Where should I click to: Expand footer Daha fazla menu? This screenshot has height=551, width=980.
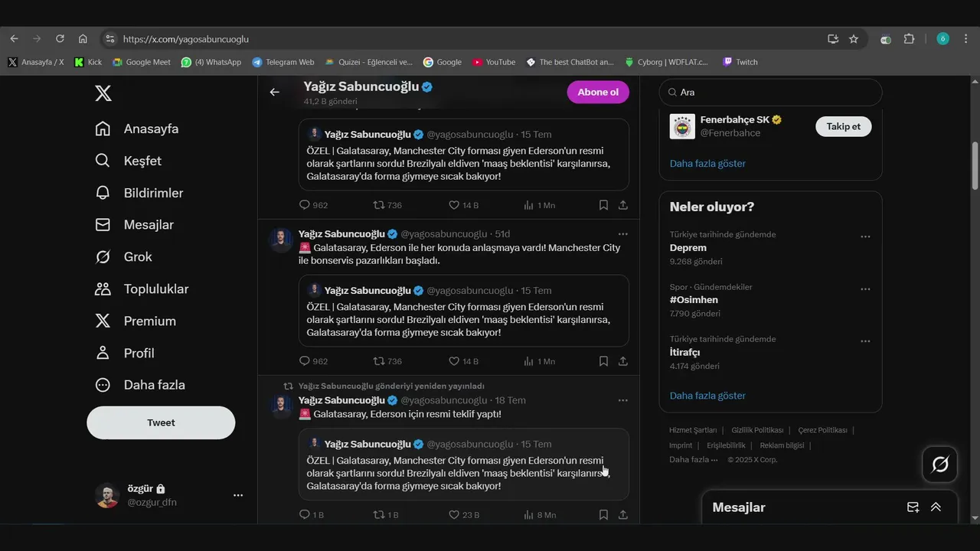pos(693,459)
